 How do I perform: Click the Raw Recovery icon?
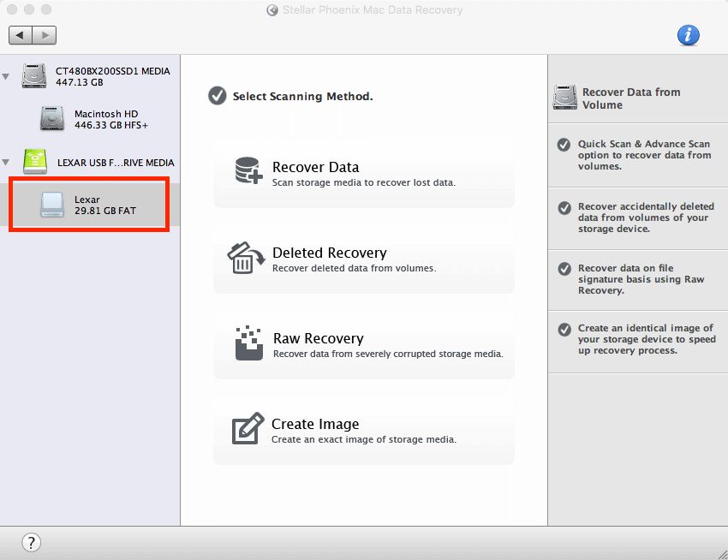(x=249, y=343)
